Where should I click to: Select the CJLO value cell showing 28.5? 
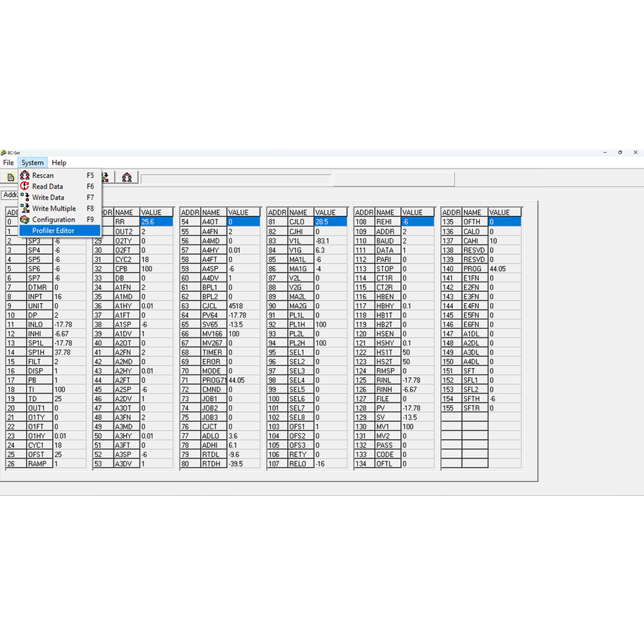pyautogui.click(x=332, y=221)
